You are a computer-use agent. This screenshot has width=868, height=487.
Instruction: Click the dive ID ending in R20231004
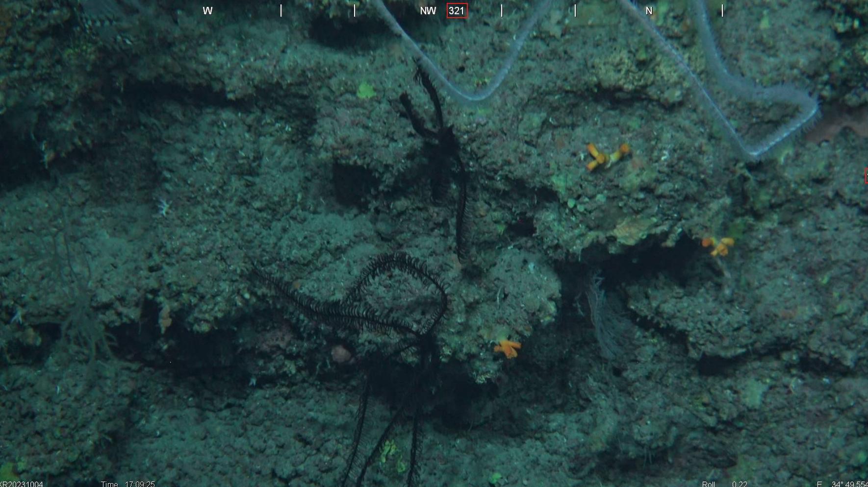click(22, 484)
